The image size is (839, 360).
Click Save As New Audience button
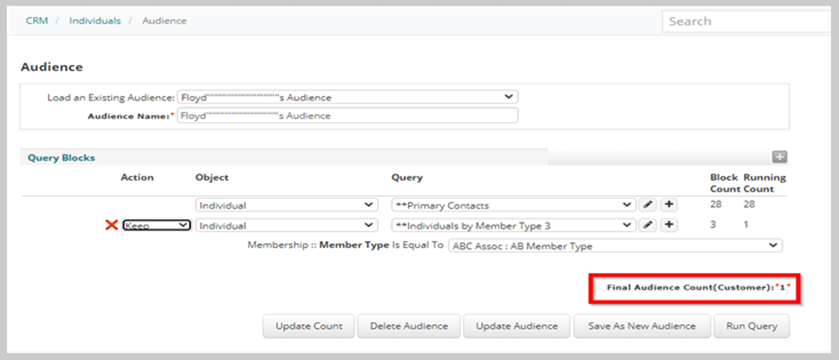[x=642, y=326]
